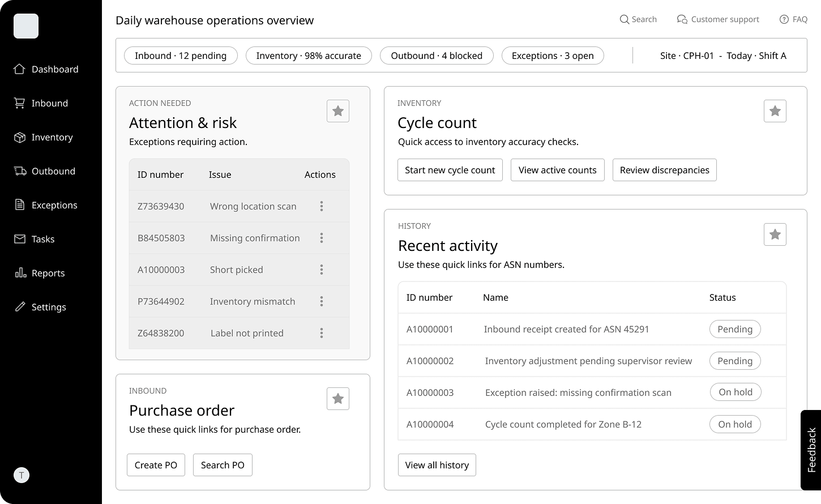
Task: Go to Exceptions in the sidebar
Action: tap(54, 205)
